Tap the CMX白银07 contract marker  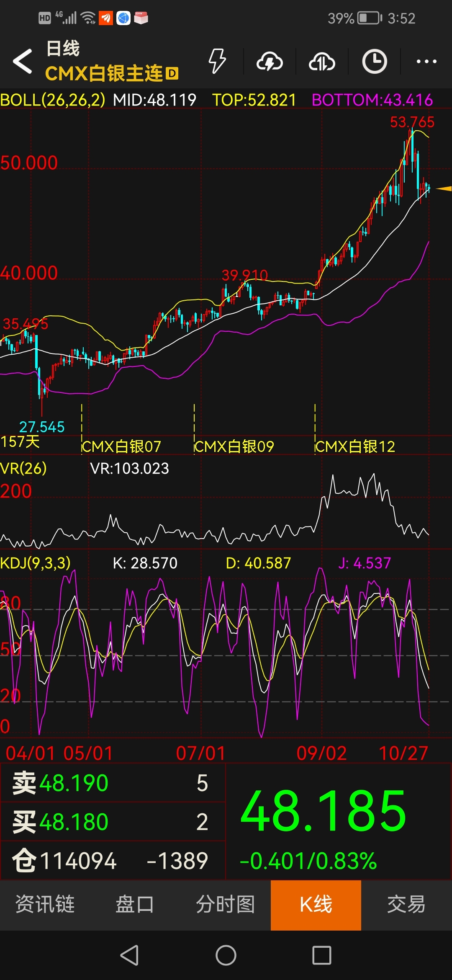point(121,446)
